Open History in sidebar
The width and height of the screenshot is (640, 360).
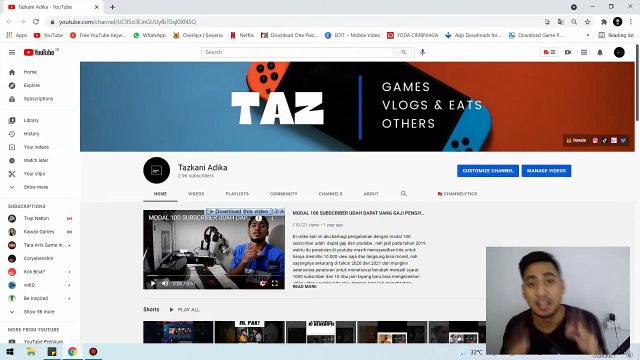point(31,134)
